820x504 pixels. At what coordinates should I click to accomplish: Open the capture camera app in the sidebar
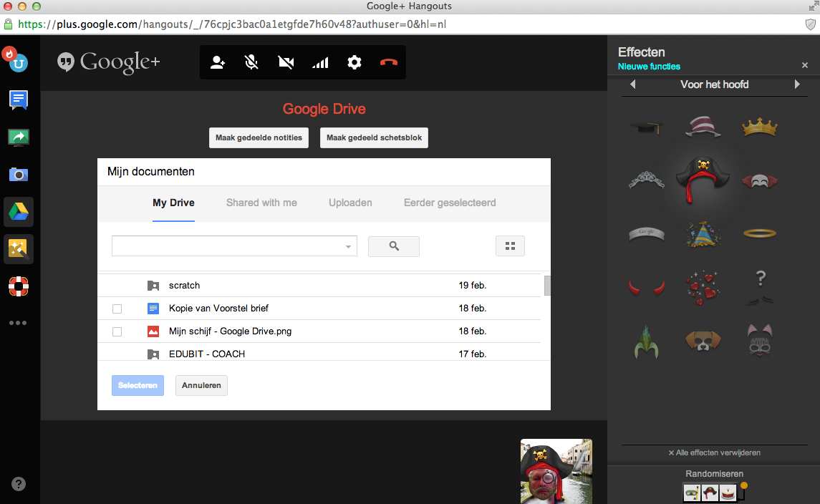point(19,174)
